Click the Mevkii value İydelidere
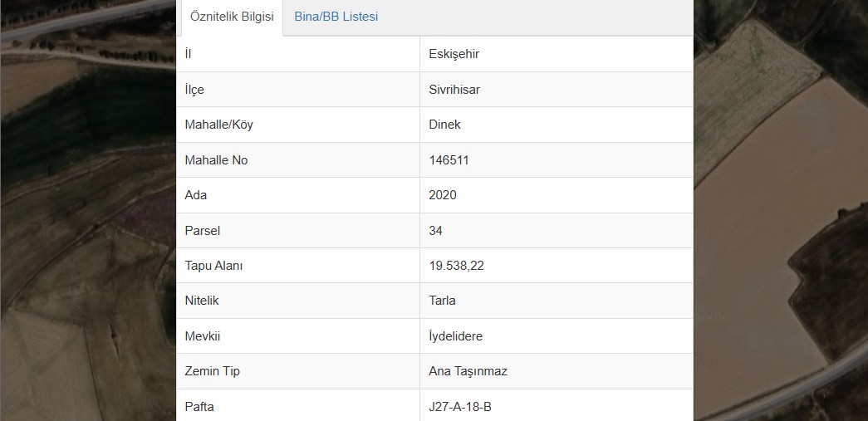The height and width of the screenshot is (421, 868). pos(455,335)
